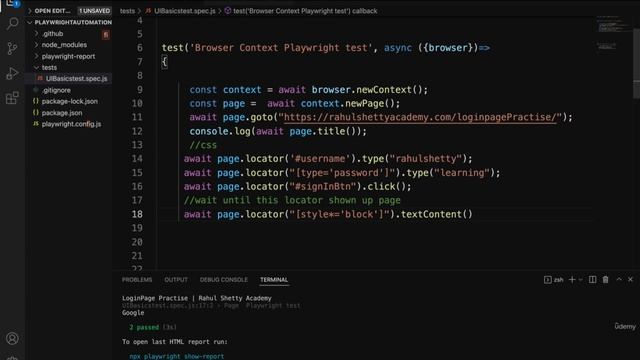Maximize the panel with up chevron
This screenshot has width=640, height=360.
tap(619, 280)
